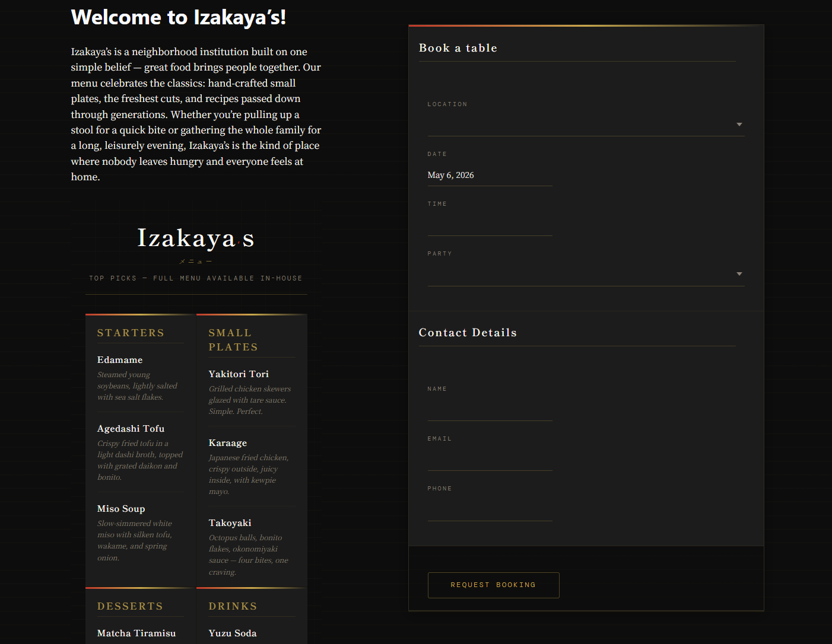Click the Japanese menu subtitle under logo

(196, 262)
